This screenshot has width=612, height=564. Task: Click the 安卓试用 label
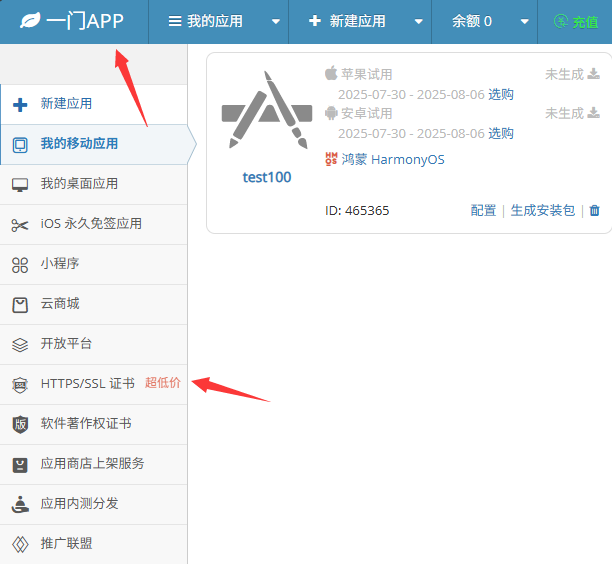tap(366, 114)
